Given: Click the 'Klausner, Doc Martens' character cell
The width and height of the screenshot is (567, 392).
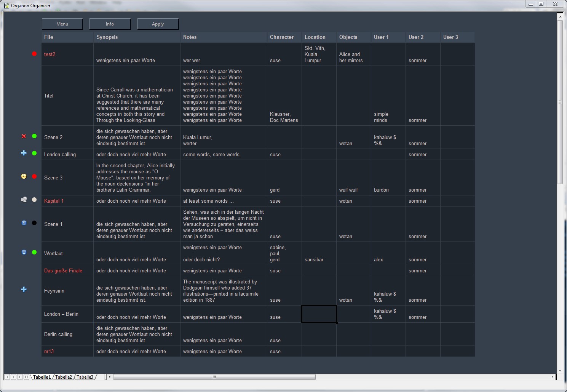Looking at the screenshot, I should click(284, 96).
